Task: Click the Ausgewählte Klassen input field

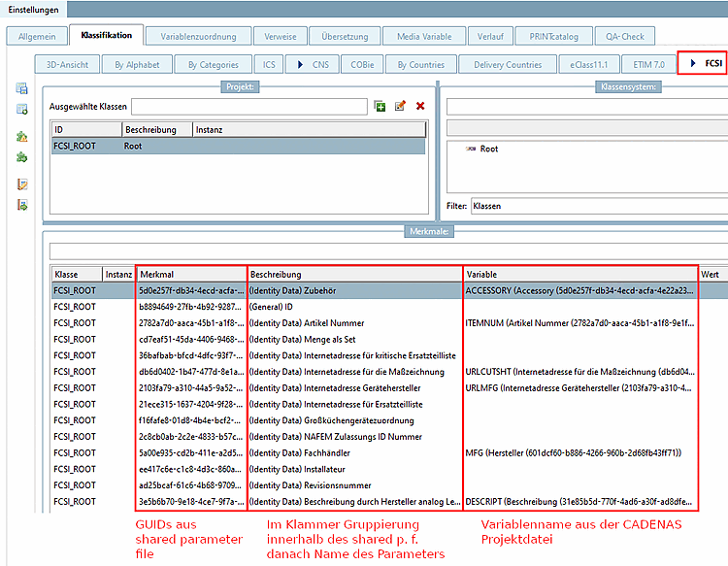Action: pos(249,106)
